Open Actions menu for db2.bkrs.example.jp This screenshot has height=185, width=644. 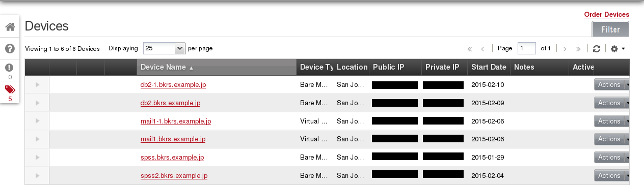612,103
